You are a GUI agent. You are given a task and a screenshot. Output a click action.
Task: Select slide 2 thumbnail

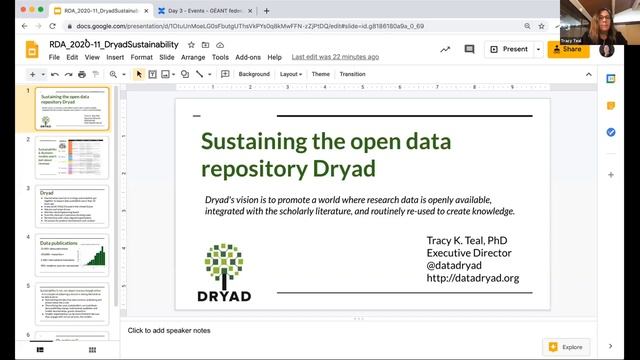pyautogui.click(x=72, y=158)
